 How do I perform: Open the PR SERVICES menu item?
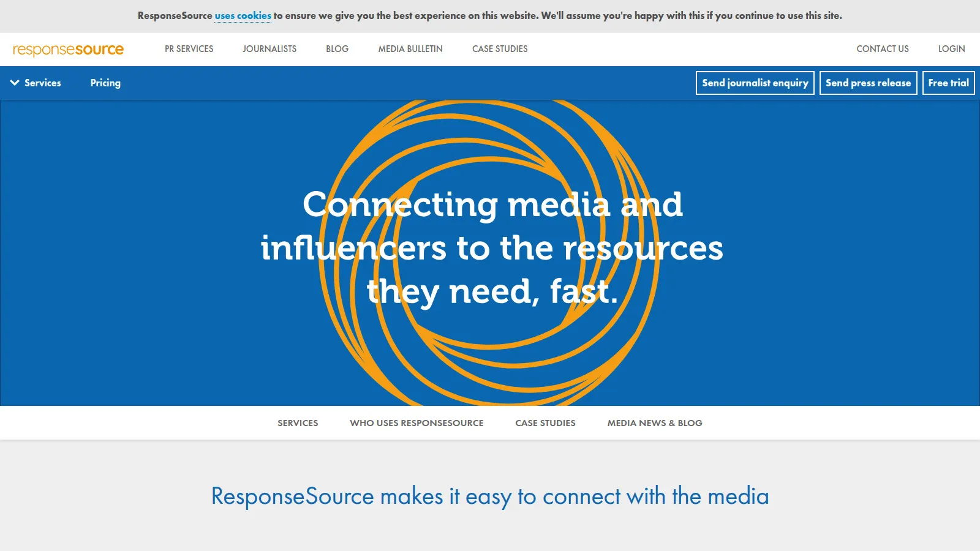tap(188, 49)
